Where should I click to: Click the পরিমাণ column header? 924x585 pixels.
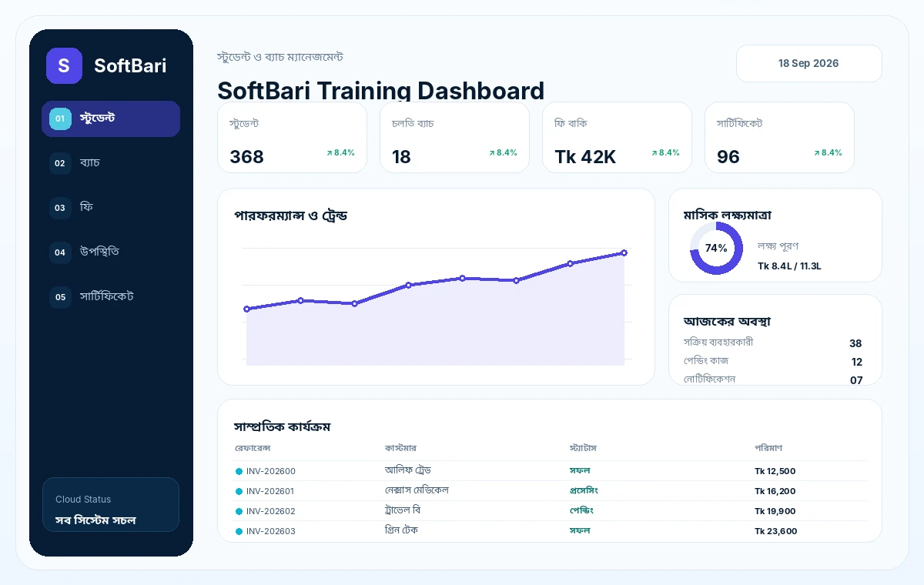[768, 448]
